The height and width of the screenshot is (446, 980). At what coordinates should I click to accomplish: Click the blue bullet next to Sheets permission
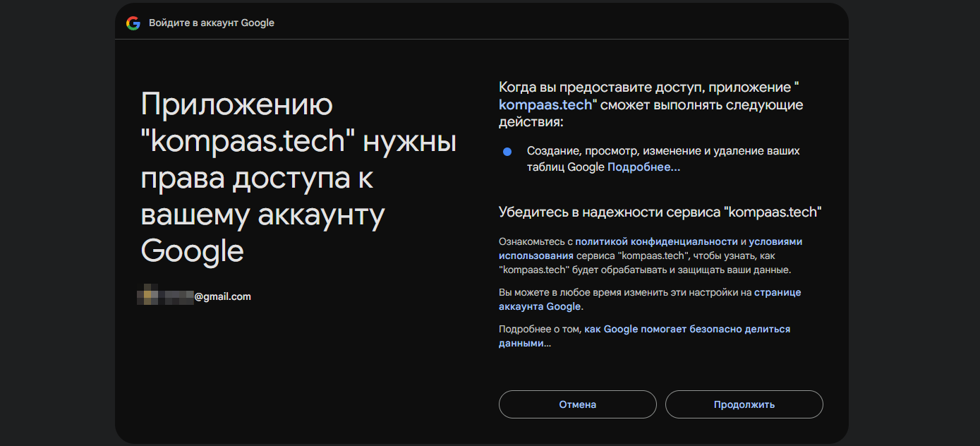[507, 152]
